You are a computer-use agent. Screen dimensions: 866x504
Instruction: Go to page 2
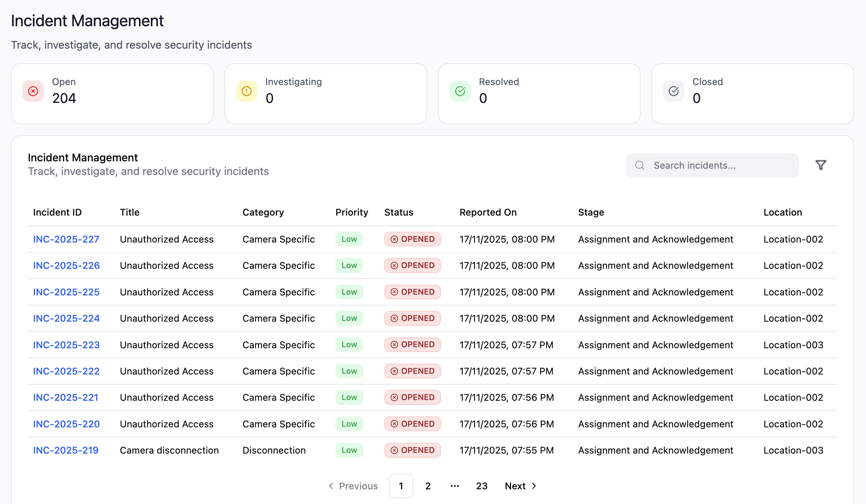pos(428,486)
